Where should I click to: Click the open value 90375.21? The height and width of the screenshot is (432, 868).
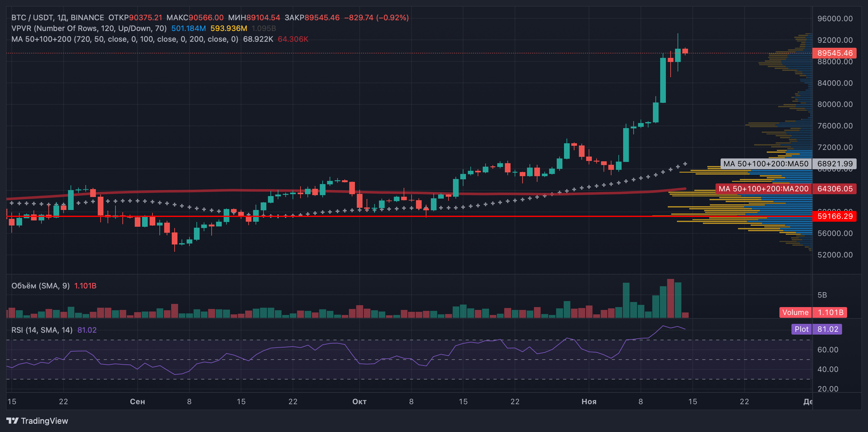click(x=145, y=17)
